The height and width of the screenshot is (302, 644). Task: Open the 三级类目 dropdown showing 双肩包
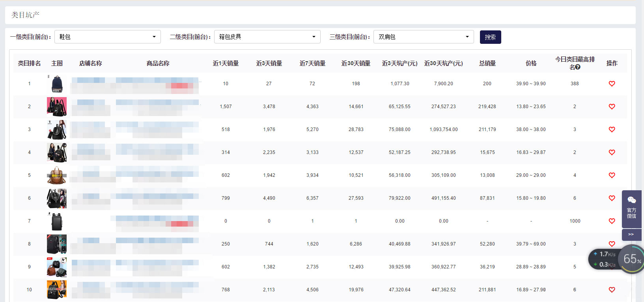(x=423, y=37)
